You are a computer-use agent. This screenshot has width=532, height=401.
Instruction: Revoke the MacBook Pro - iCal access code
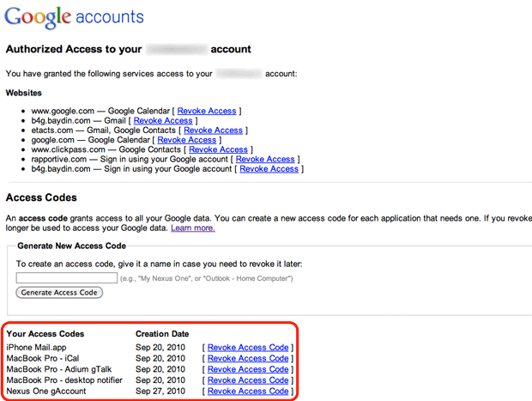(248, 359)
